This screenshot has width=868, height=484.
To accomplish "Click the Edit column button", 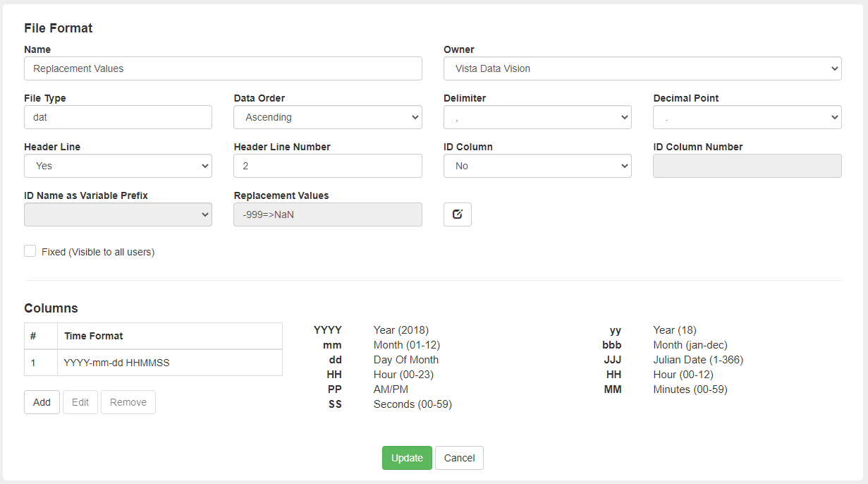I will [x=80, y=402].
